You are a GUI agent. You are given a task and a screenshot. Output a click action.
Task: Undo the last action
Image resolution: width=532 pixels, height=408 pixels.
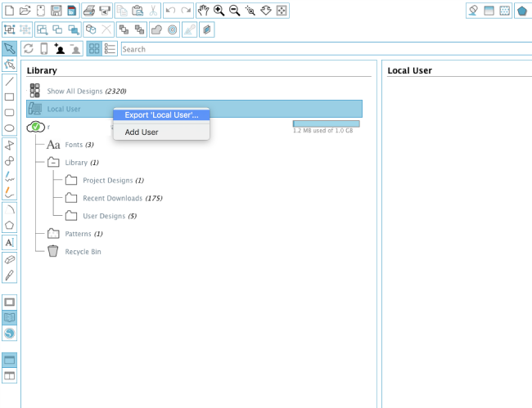(x=170, y=11)
